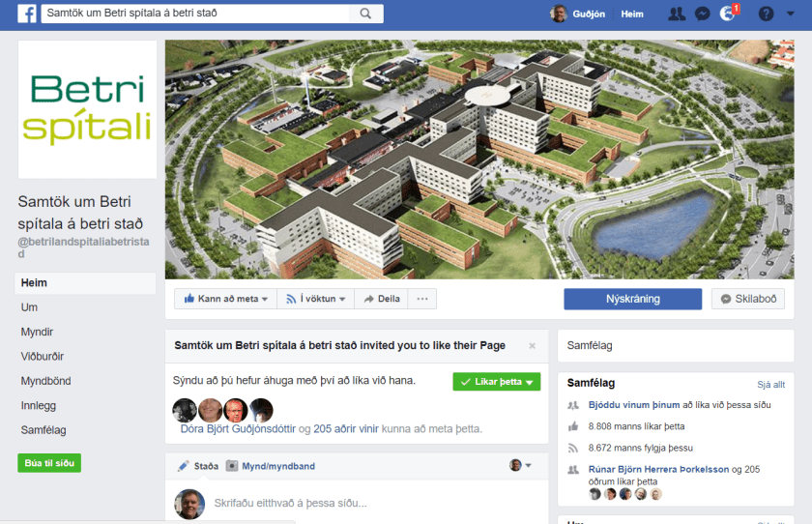The height and width of the screenshot is (524, 812).
Task: Click the Sjá allt link
Action: pyautogui.click(x=770, y=384)
